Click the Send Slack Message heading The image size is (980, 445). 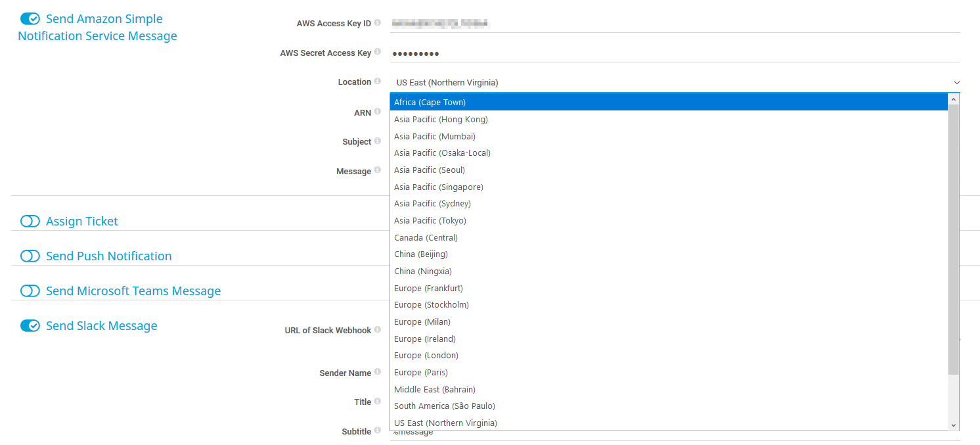click(101, 326)
